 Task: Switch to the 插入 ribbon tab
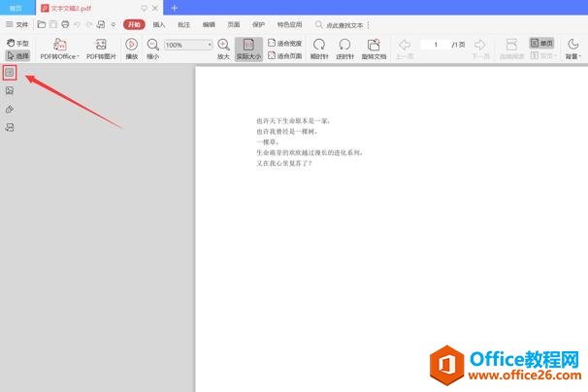159,25
